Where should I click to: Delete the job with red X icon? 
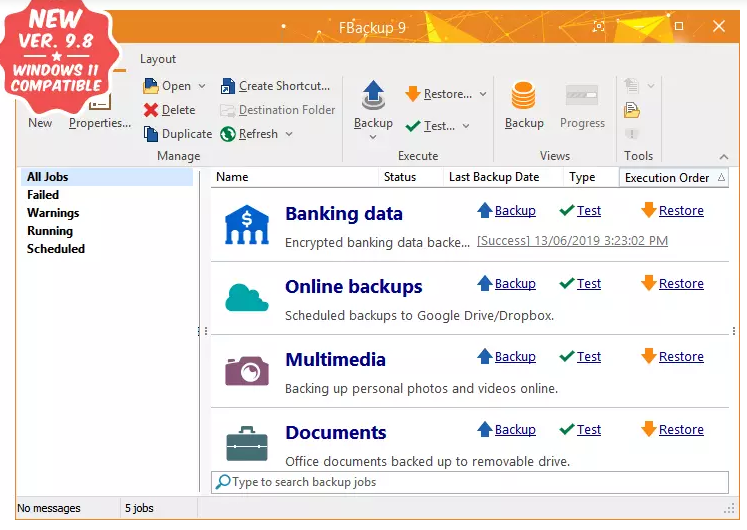click(151, 110)
